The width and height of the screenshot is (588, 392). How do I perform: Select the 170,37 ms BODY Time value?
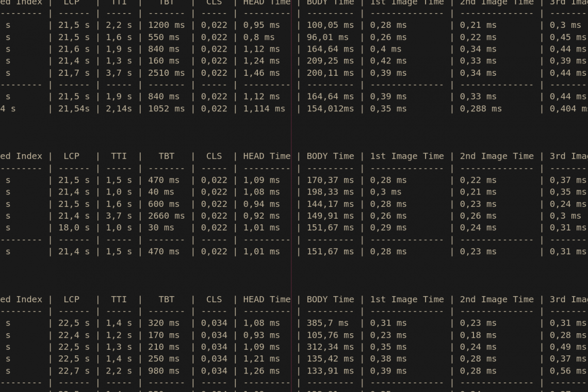[330, 181]
